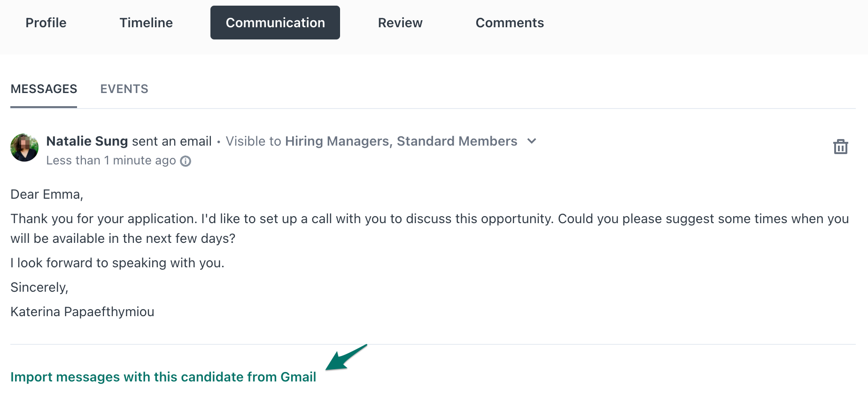
Task: Expand the message visibility dropdown chevron
Action: coord(531,141)
